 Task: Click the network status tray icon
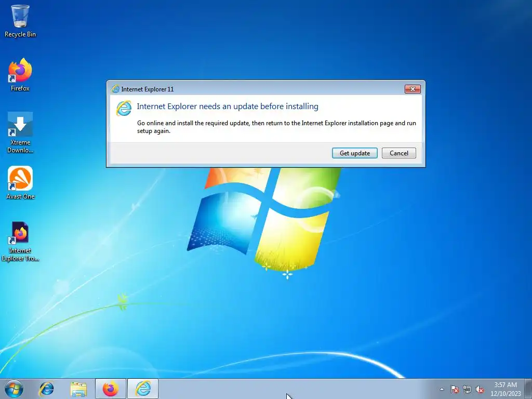[x=467, y=389]
